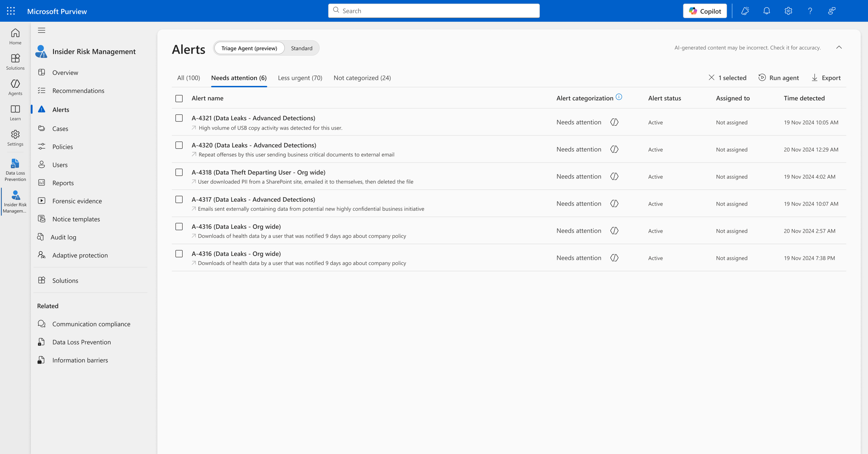Switch to the Standard view
Image resolution: width=868 pixels, height=454 pixels.
coord(302,48)
